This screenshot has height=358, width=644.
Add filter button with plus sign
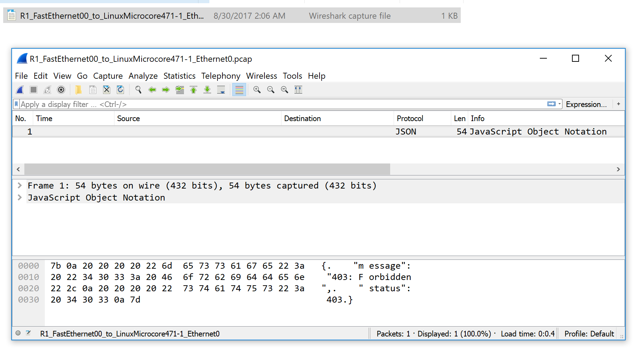[618, 104]
